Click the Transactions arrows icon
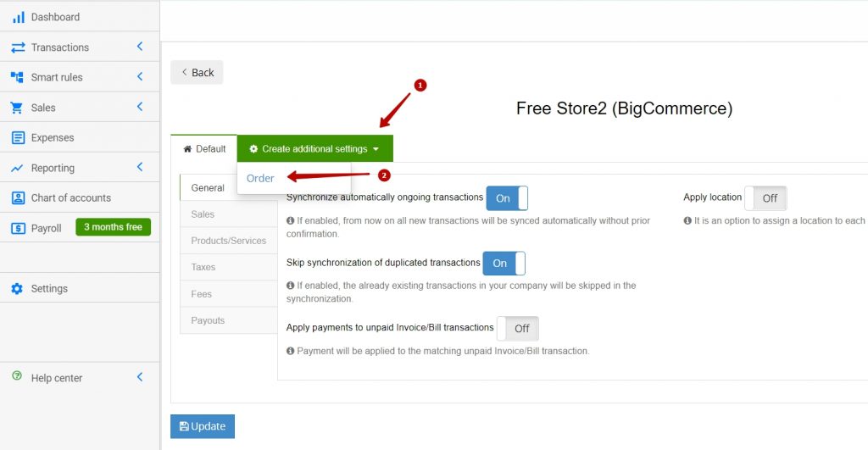 click(19, 47)
